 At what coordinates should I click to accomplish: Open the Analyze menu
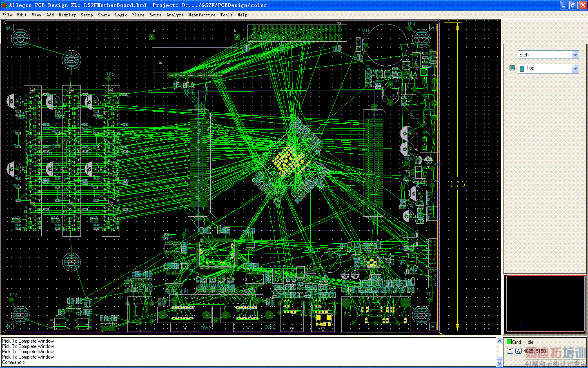[x=175, y=15]
